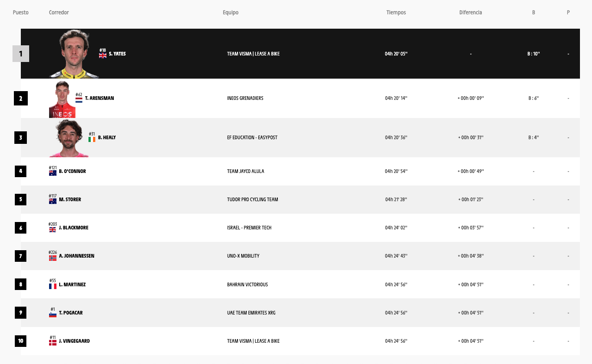Click position badge 8 in Martinez row
Image resolution: width=592 pixels, height=364 pixels.
pyautogui.click(x=20, y=284)
